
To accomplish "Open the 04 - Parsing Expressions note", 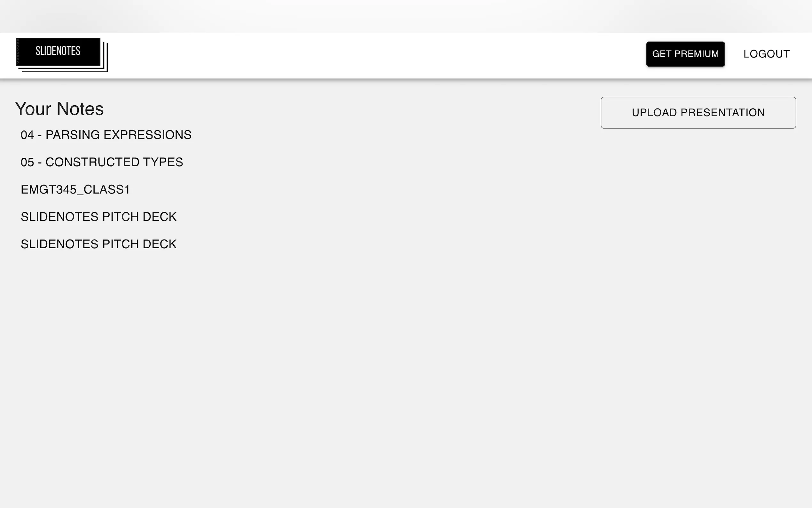I will pyautogui.click(x=106, y=135).
